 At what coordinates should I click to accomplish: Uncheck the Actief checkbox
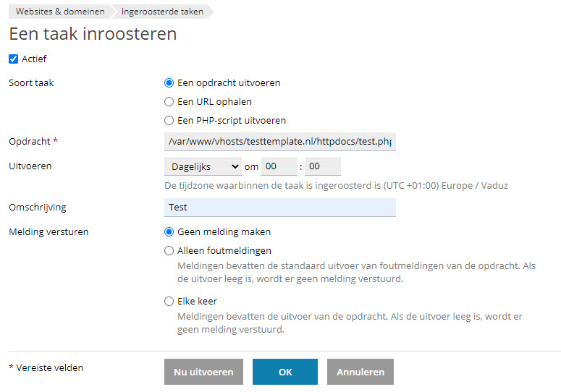click(13, 59)
